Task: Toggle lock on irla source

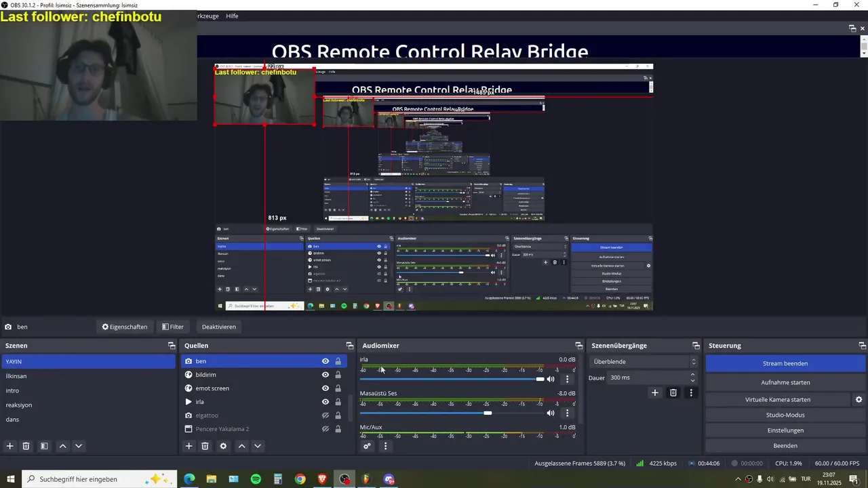Action: point(338,402)
